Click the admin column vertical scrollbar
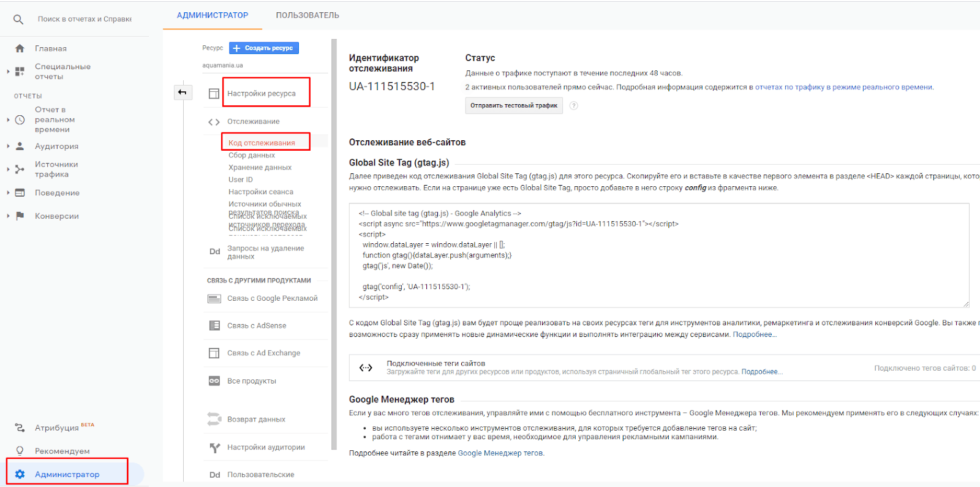 point(334,244)
